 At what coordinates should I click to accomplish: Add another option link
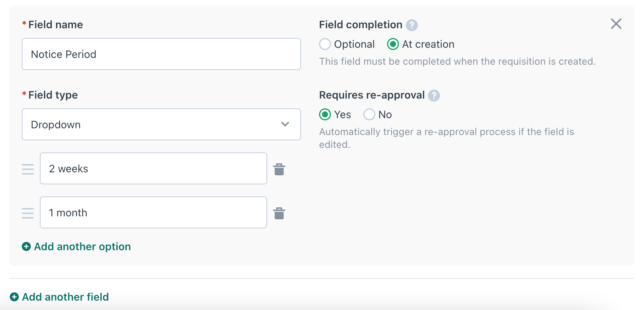click(82, 246)
